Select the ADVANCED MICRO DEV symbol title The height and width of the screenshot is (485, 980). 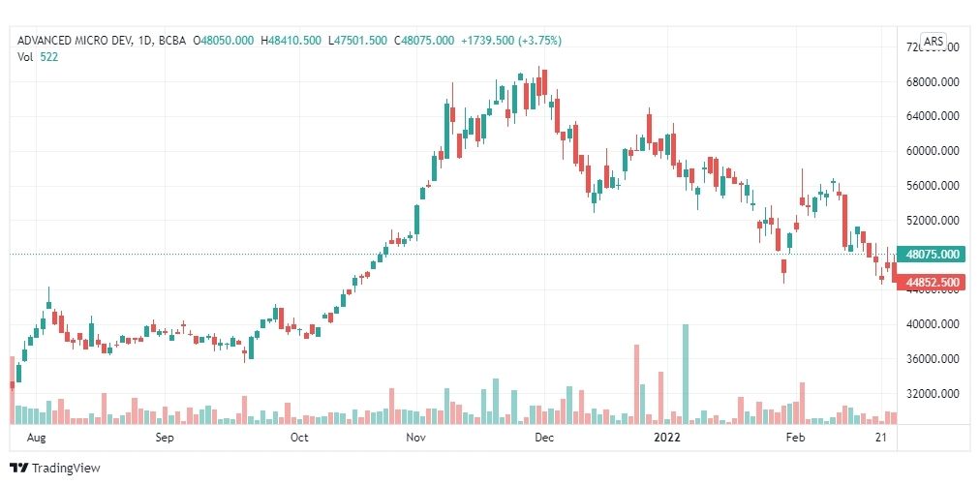click(75, 41)
